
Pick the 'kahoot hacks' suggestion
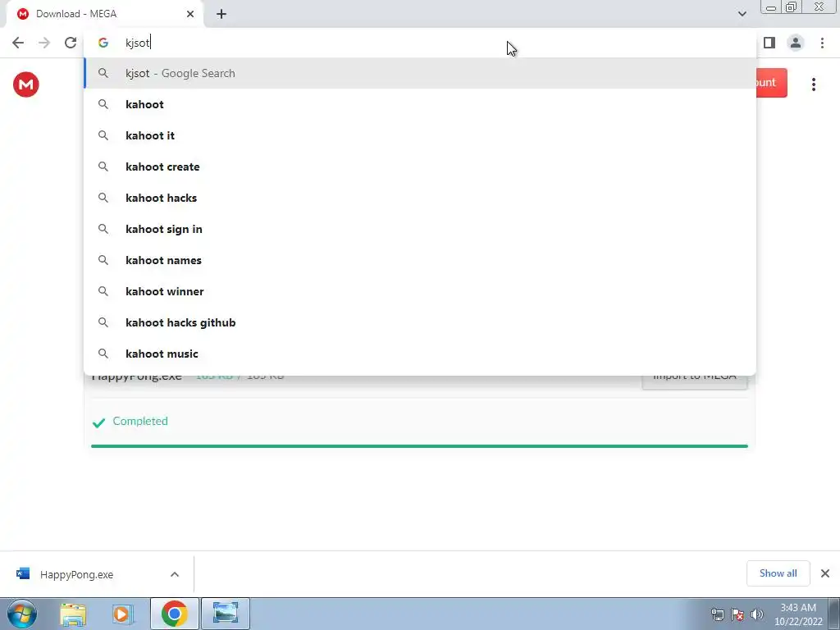click(x=420, y=198)
